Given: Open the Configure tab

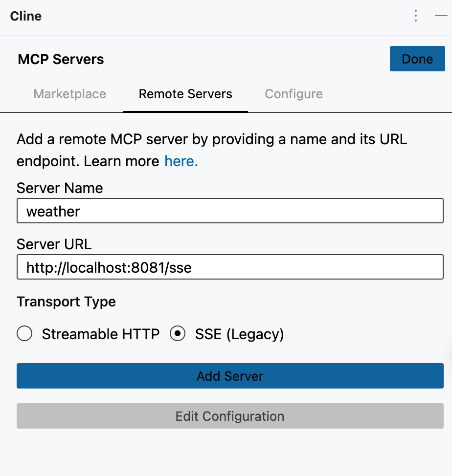Looking at the screenshot, I should [294, 94].
